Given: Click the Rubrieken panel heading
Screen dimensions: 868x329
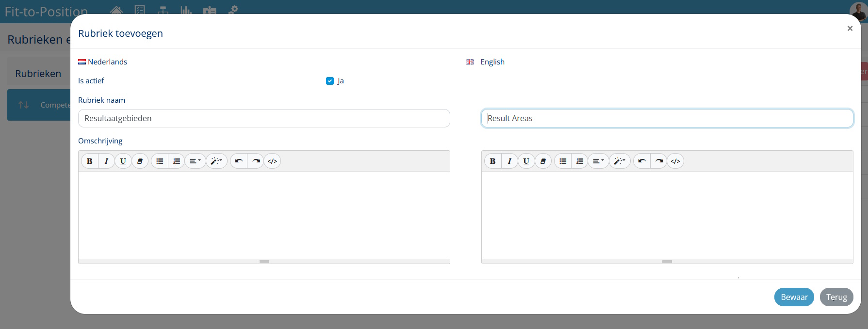Looking at the screenshot, I should point(38,74).
